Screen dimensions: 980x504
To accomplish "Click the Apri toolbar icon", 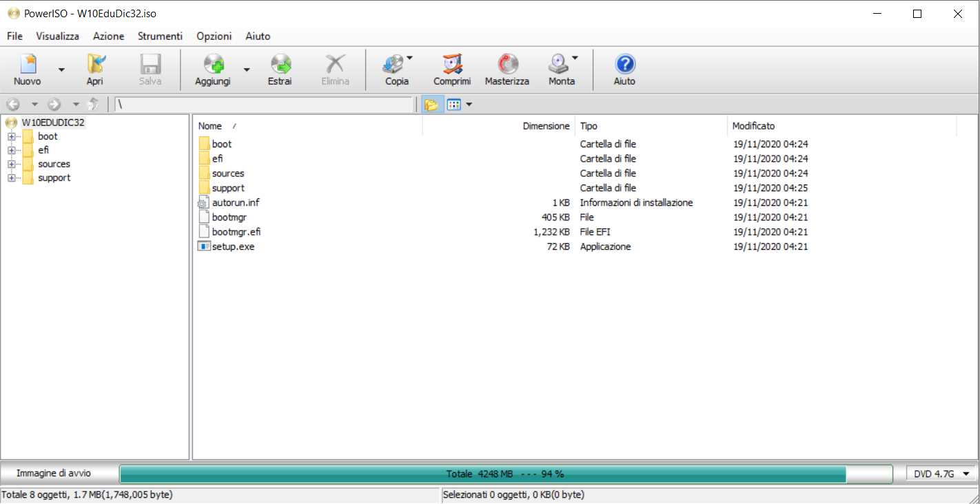I will [x=95, y=64].
